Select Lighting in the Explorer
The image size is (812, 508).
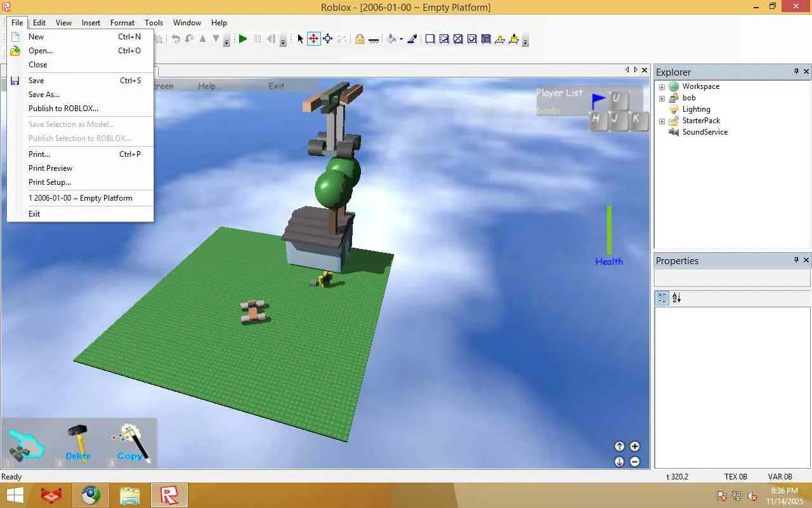[x=696, y=109]
